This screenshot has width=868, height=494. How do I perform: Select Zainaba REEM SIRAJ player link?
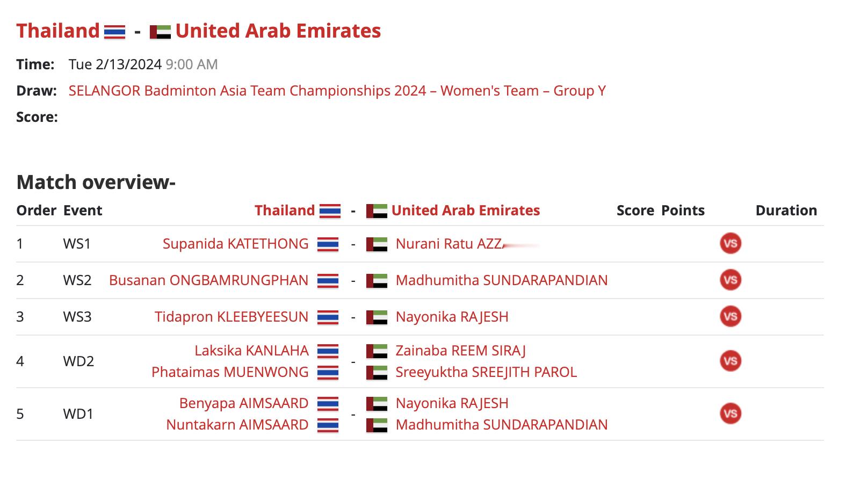(461, 351)
